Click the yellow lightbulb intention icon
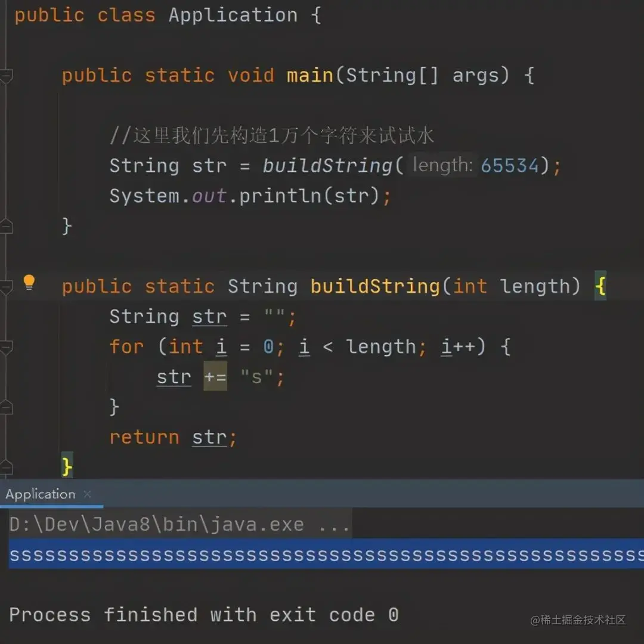This screenshot has height=644, width=644. (x=29, y=283)
